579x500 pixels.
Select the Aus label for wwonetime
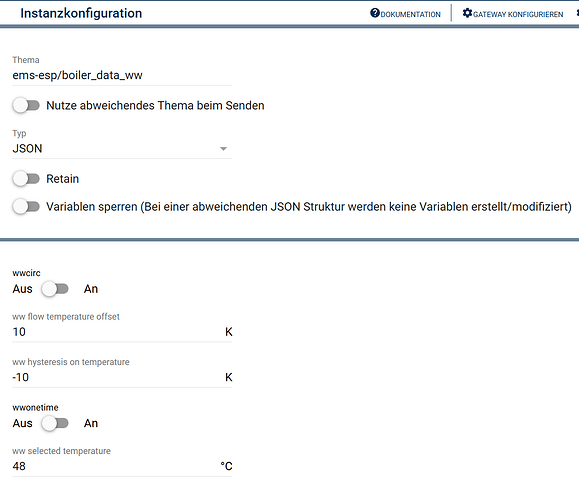23,423
